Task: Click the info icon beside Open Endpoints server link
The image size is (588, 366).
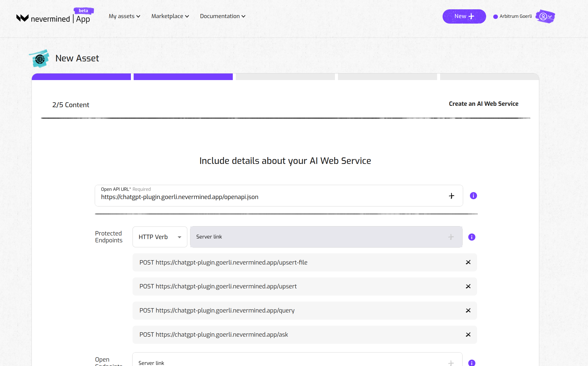Action: 472,362
